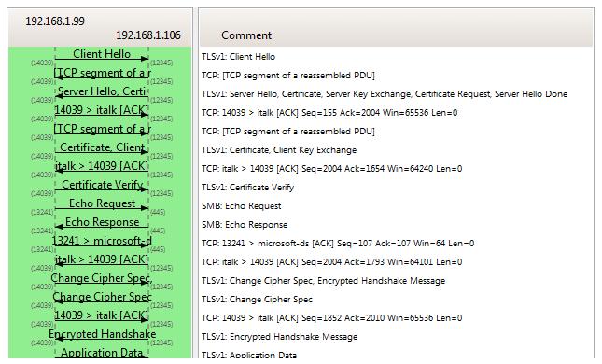The image size is (602, 364).
Task: Select the Echo Response flow row
Action: coord(102,222)
